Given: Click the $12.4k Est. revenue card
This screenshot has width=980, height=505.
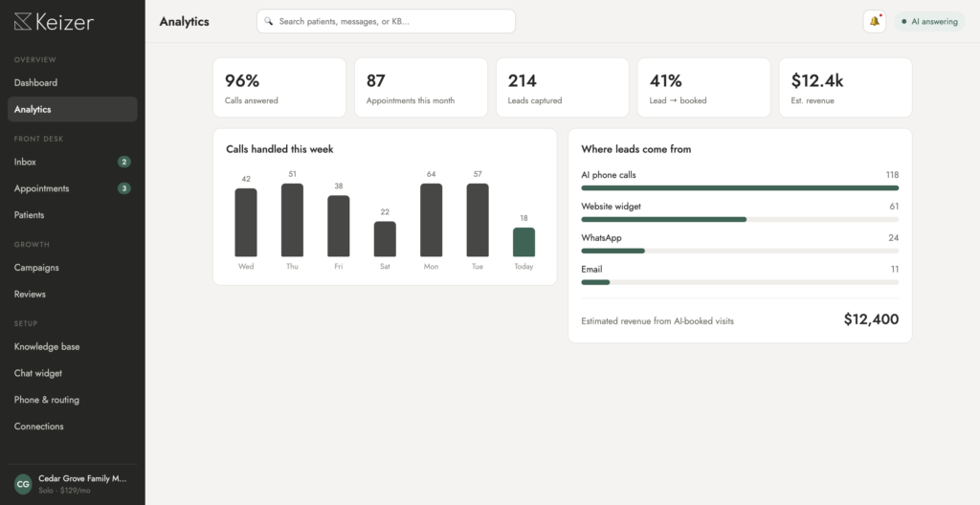Looking at the screenshot, I should click(x=846, y=87).
